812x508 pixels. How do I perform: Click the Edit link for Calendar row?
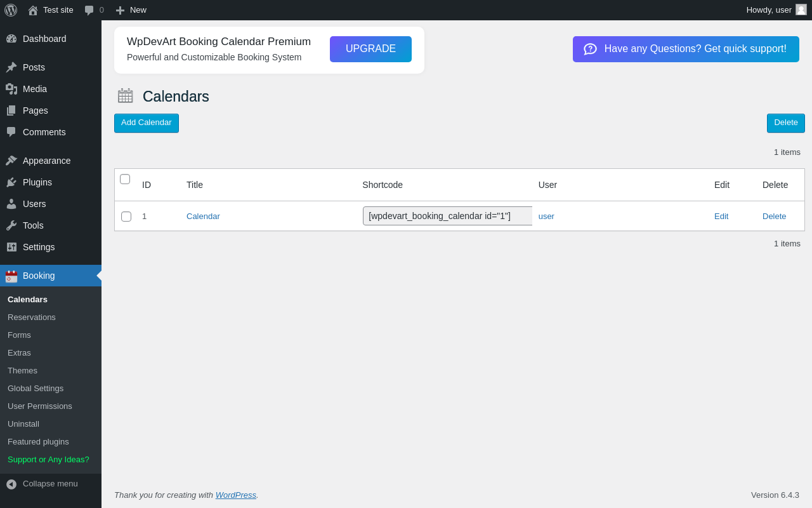pyautogui.click(x=721, y=216)
